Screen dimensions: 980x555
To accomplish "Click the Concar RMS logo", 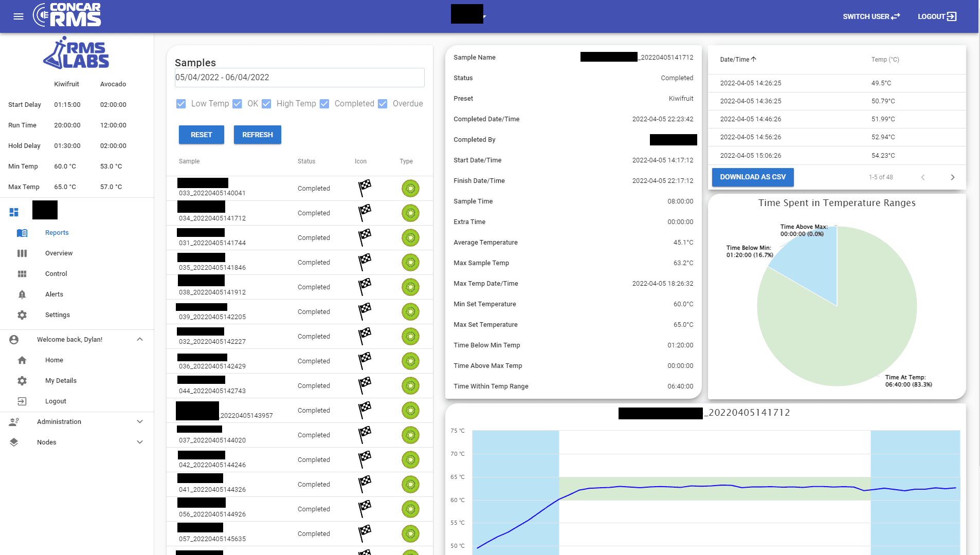I will 67,15.
